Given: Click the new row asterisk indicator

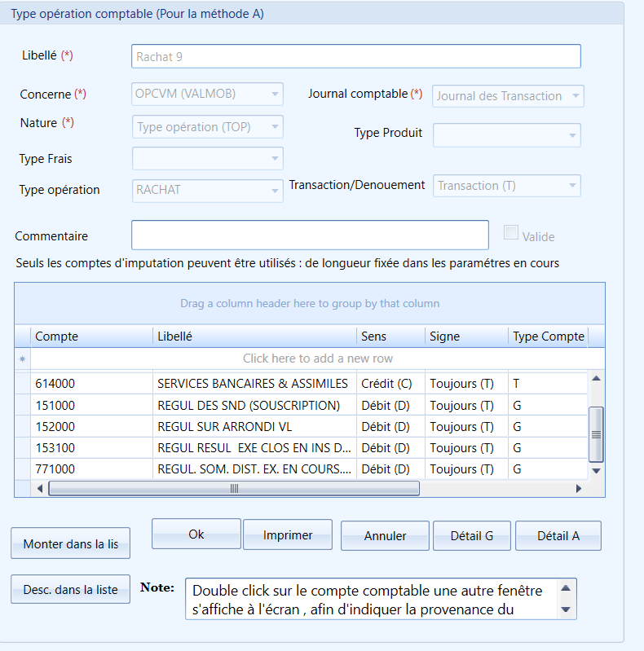Looking at the screenshot, I should tap(23, 358).
